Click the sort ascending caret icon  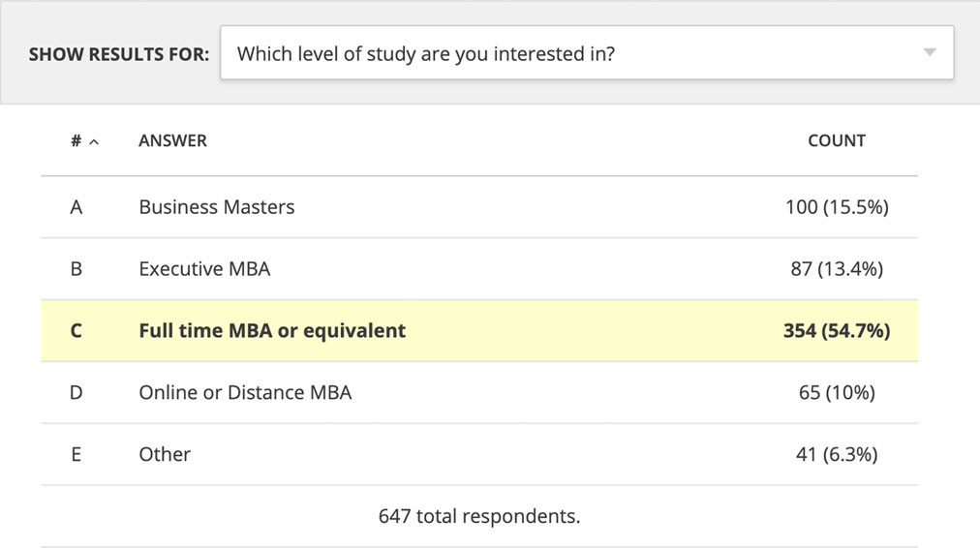[94, 142]
